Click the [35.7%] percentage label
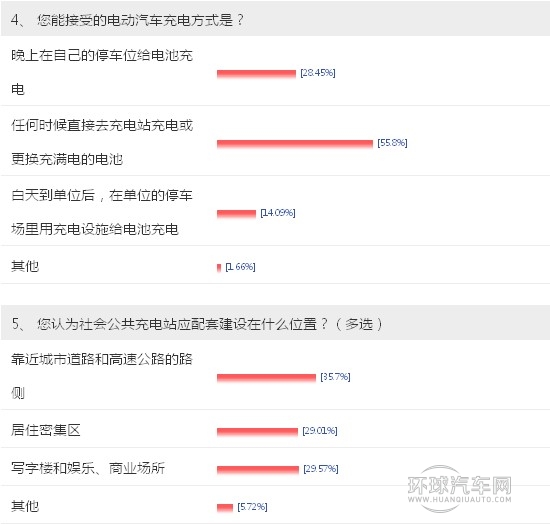The height and width of the screenshot is (524, 550). (x=335, y=377)
